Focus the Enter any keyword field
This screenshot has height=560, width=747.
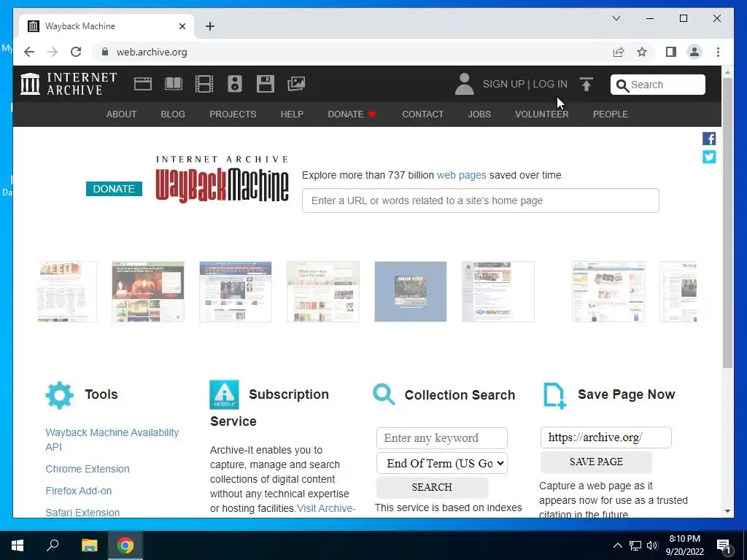(x=441, y=438)
